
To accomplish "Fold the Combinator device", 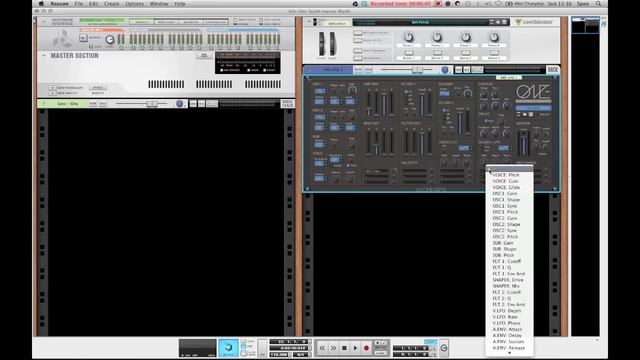I will pos(309,22).
